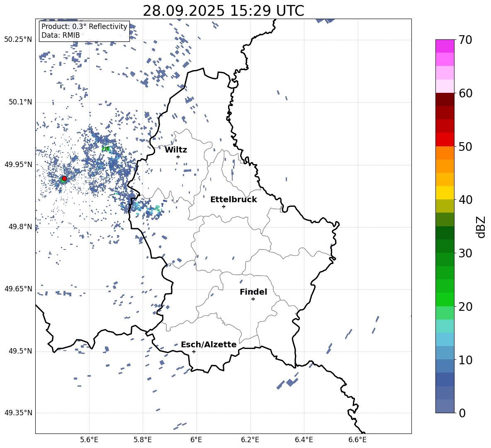Click the 'Data: RMIB' legend line
Viewport: 491px width, 448px height.
coord(61,35)
